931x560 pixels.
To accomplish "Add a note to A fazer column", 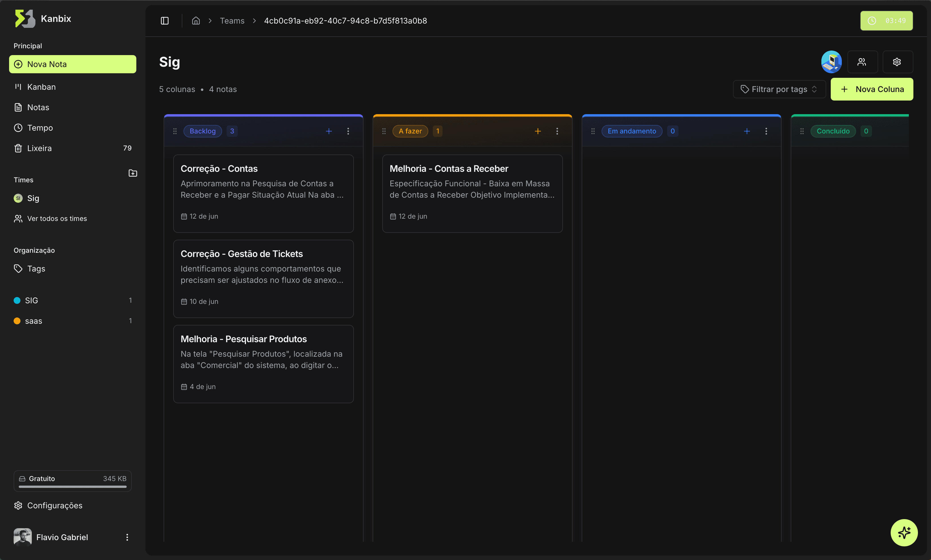I will [538, 131].
